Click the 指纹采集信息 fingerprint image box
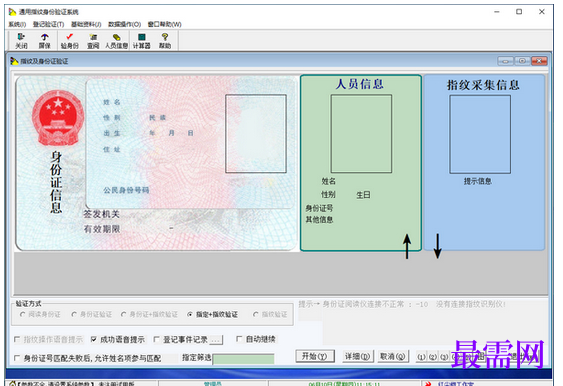 click(480, 134)
